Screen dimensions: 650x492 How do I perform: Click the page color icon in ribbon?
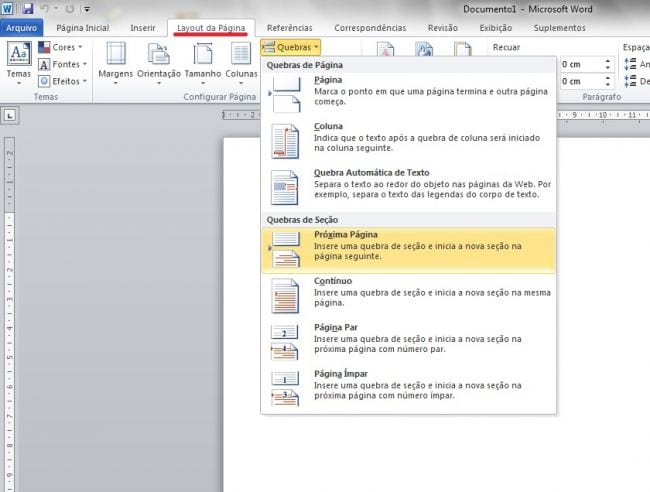click(x=424, y=48)
